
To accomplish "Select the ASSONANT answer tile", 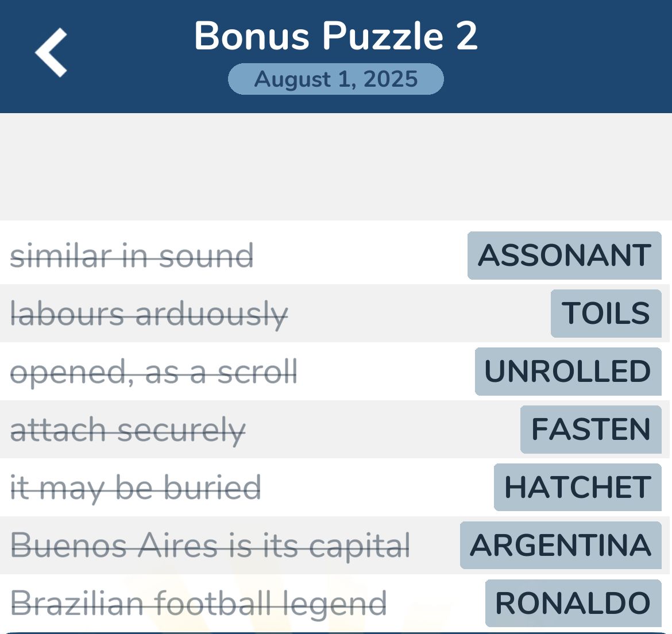I will pos(564,256).
